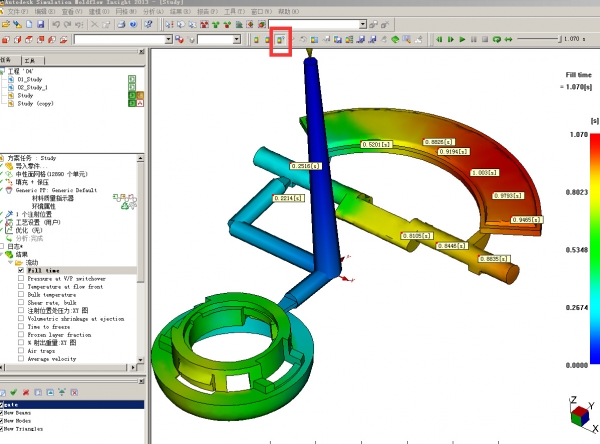
Task: Toggle New Triangles layer visibility
Action: click(x=2, y=429)
